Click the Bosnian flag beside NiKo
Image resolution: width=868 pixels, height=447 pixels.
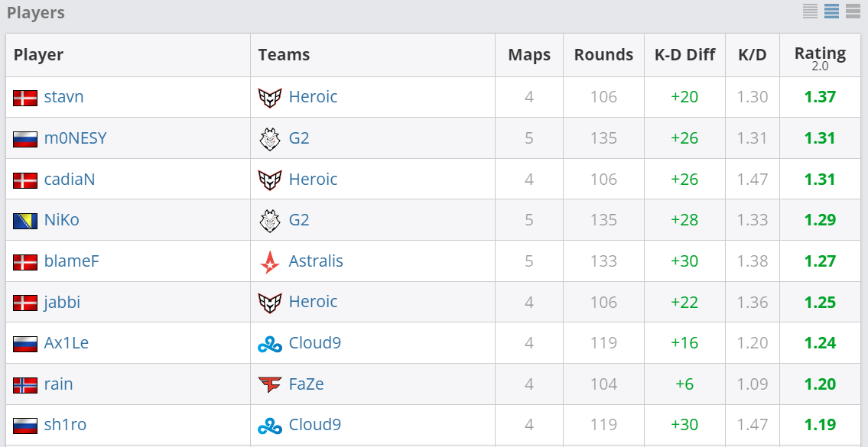click(x=25, y=219)
